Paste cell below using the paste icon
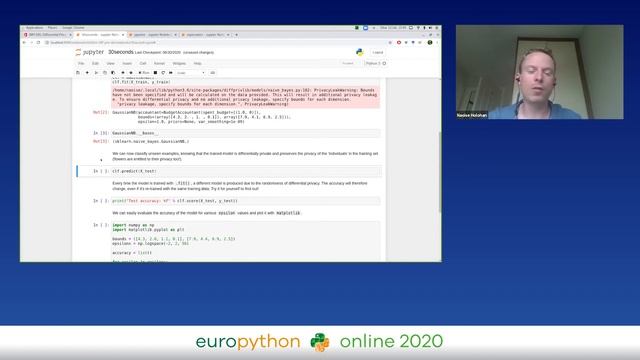The height and width of the screenshot is (360, 640). [113, 73]
